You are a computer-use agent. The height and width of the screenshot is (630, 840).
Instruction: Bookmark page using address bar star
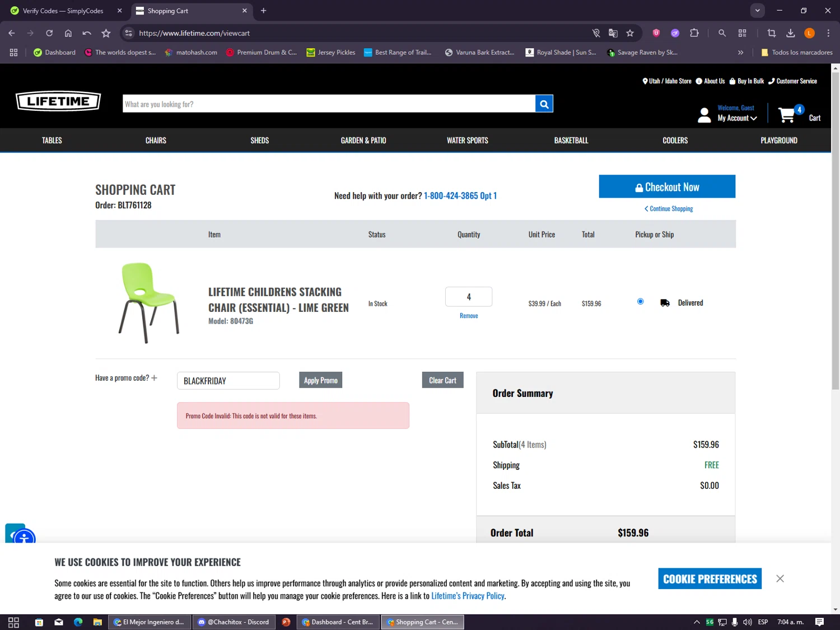click(630, 33)
